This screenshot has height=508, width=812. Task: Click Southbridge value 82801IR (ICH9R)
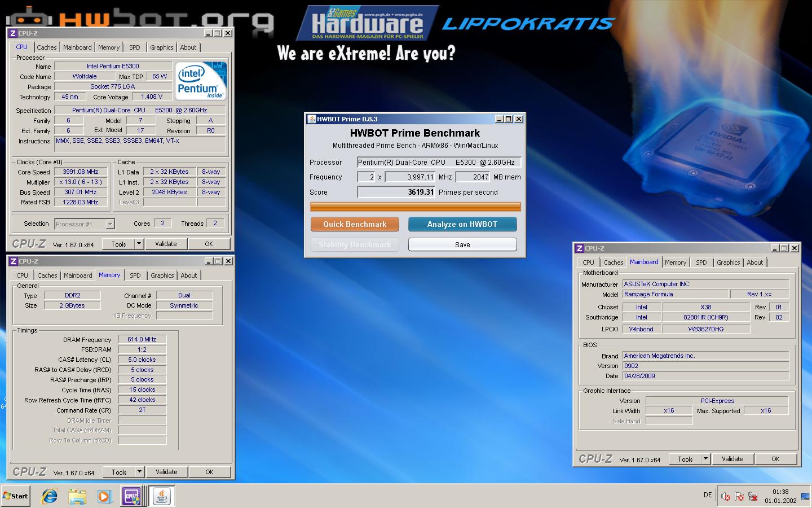click(706, 317)
